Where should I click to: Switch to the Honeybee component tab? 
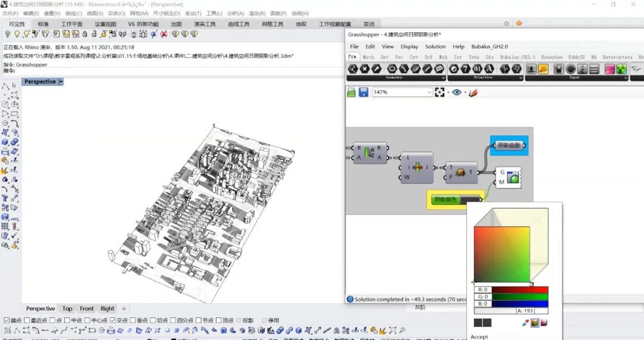(552, 57)
